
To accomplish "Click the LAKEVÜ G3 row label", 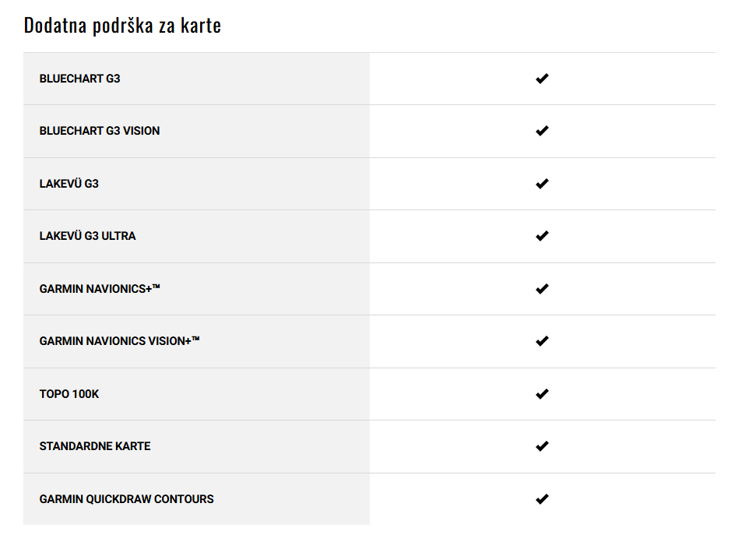I will [x=69, y=183].
